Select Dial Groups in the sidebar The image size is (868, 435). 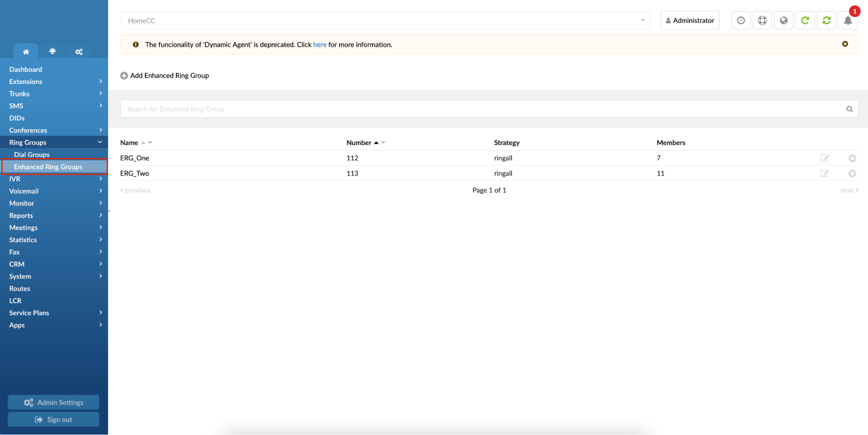click(32, 155)
